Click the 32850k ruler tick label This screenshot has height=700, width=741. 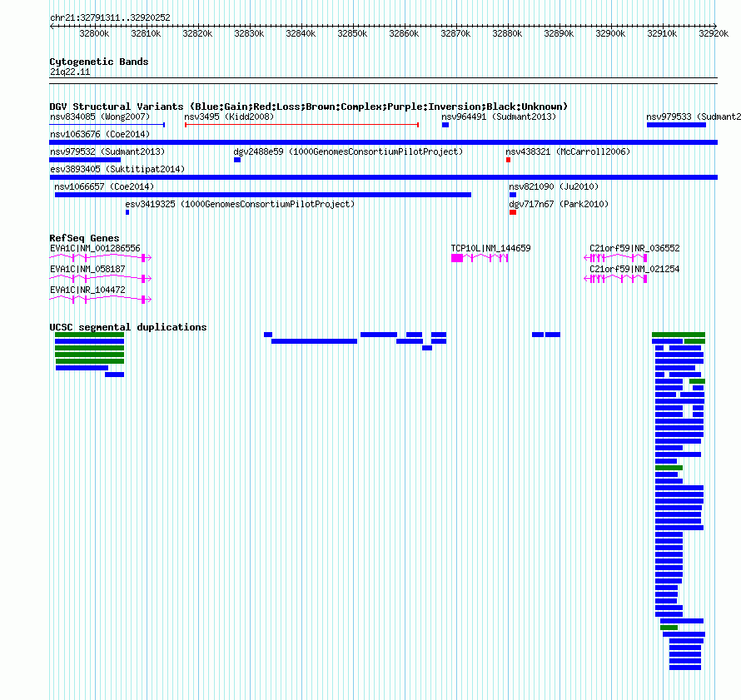[352, 33]
